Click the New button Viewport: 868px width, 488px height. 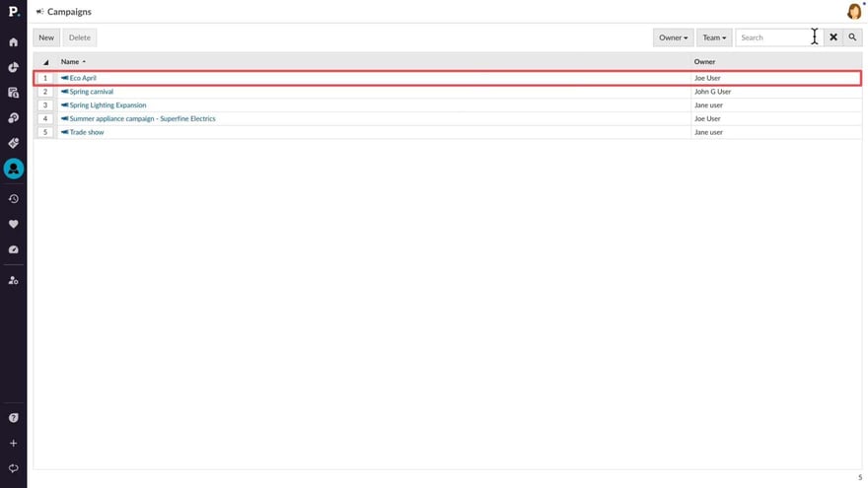[46, 37]
